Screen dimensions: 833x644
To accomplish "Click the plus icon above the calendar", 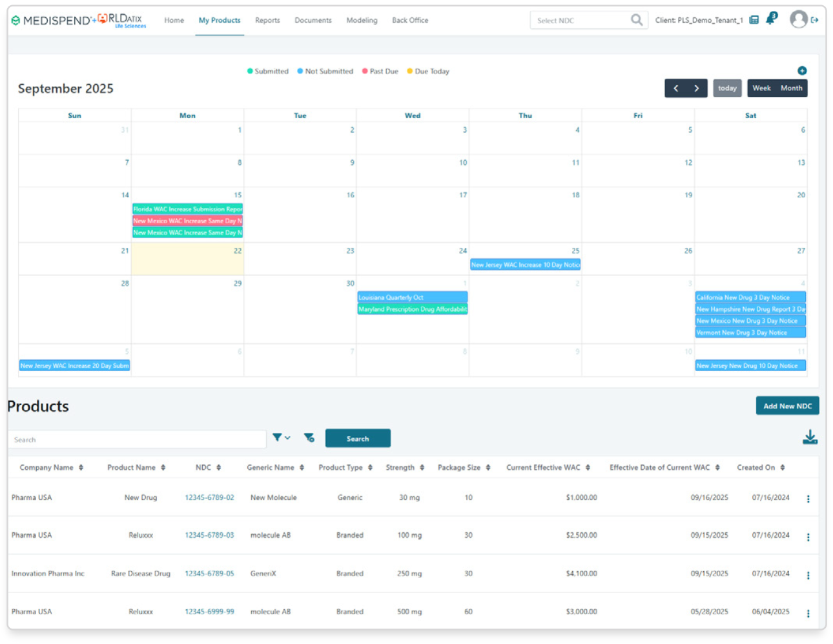I will point(801,70).
